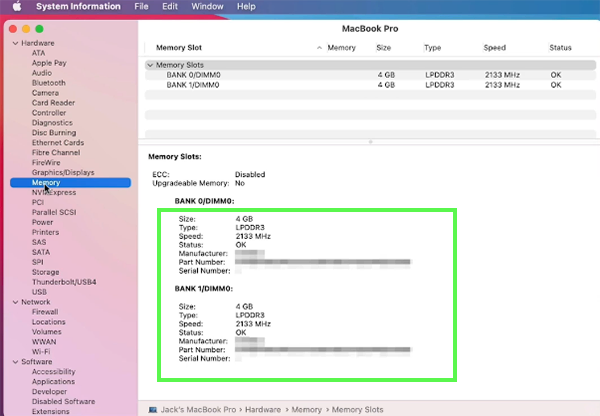Viewport: 600px width, 416px height.
Task: Select SATA in the sidebar
Action: tap(41, 252)
